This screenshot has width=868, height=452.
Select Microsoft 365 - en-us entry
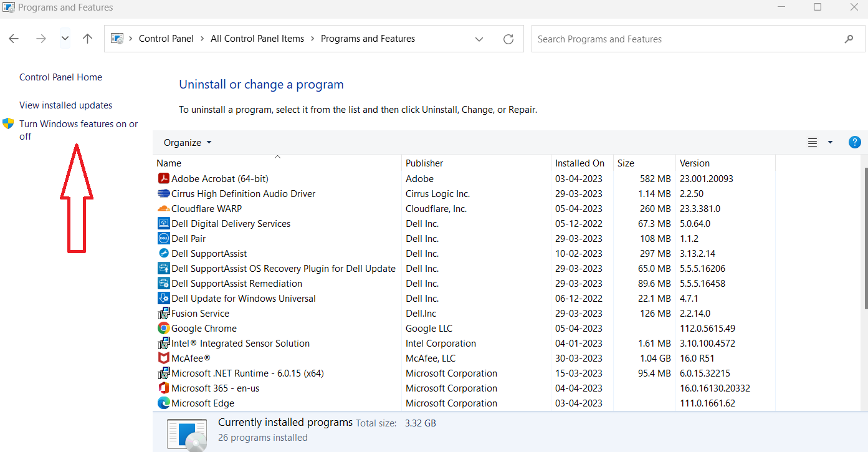(215, 388)
